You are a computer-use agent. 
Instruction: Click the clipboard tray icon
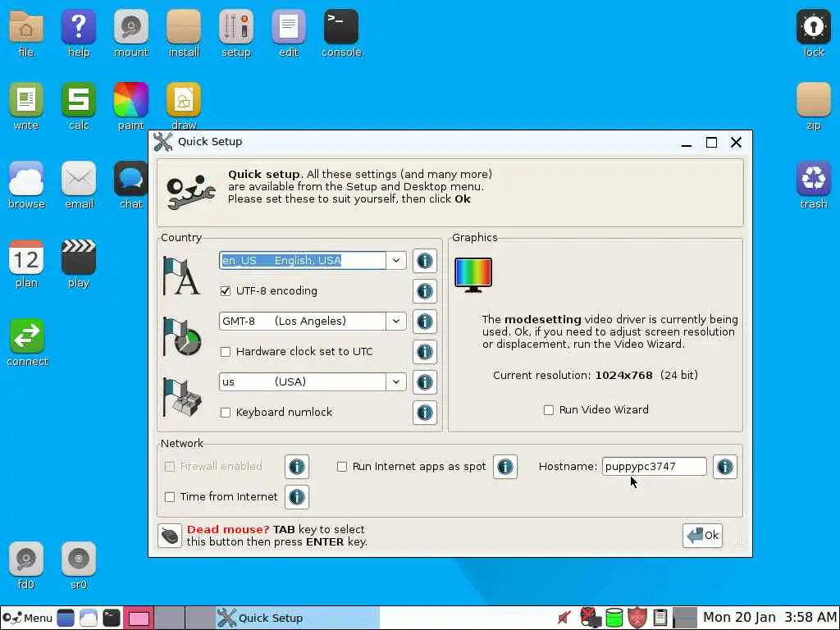coord(660,618)
